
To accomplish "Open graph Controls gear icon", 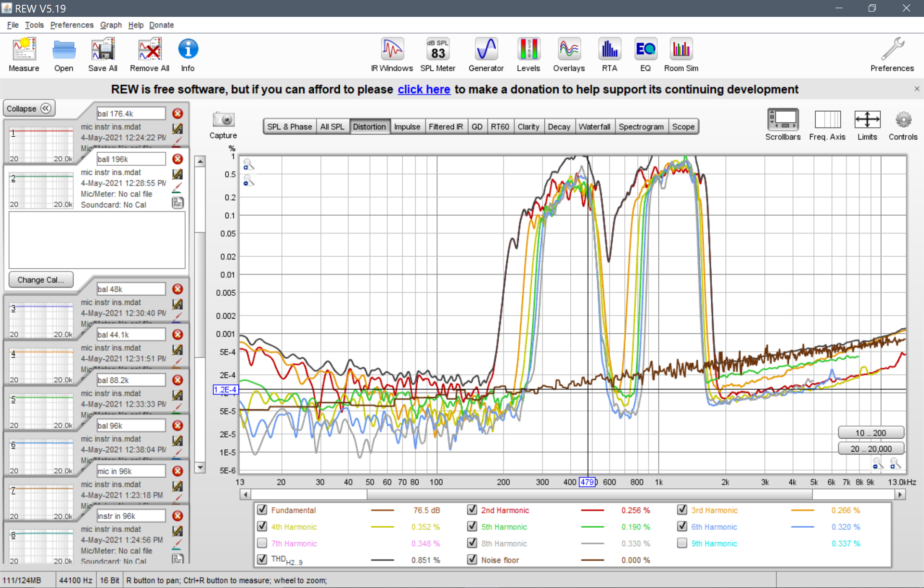I will click(903, 119).
